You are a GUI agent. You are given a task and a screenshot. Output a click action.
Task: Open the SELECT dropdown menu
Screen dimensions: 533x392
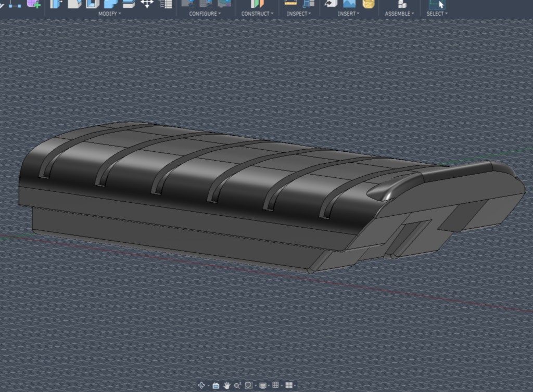(x=437, y=14)
